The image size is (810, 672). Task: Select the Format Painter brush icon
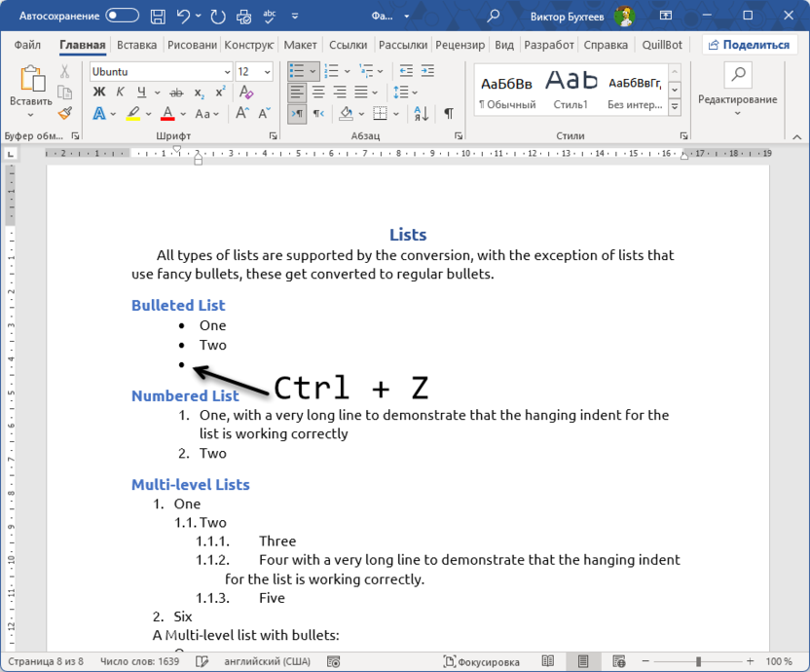pos(62,113)
